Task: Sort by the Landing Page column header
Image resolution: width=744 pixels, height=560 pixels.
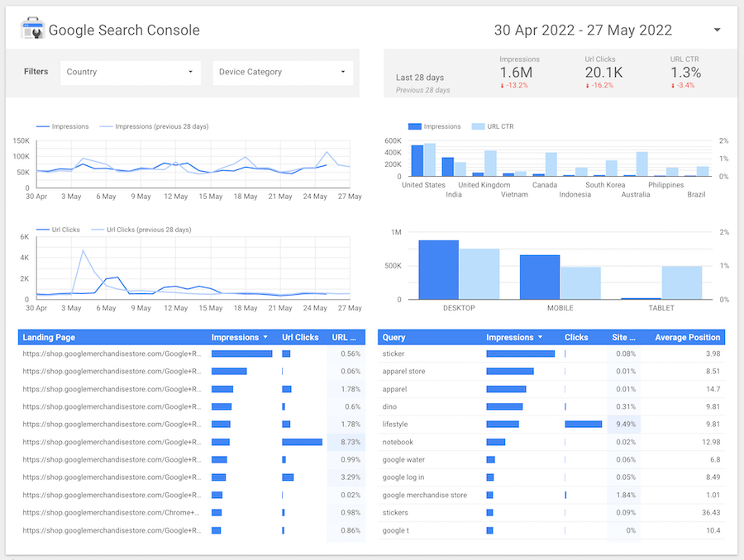Action: tap(49, 338)
